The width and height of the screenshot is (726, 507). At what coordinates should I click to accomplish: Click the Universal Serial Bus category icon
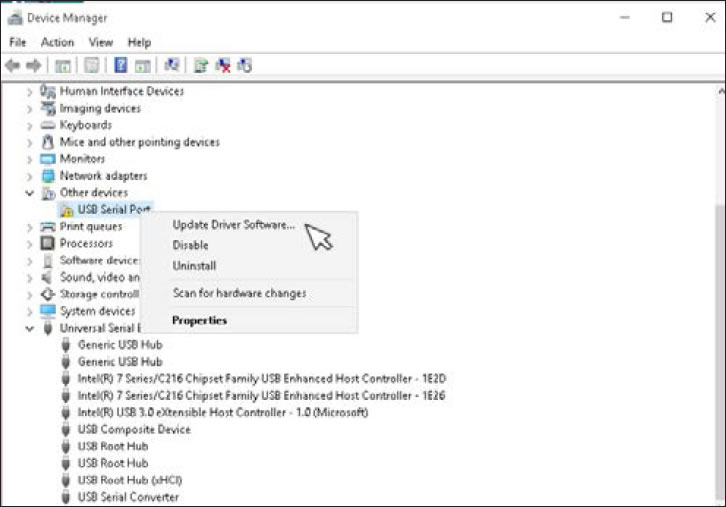point(48,328)
